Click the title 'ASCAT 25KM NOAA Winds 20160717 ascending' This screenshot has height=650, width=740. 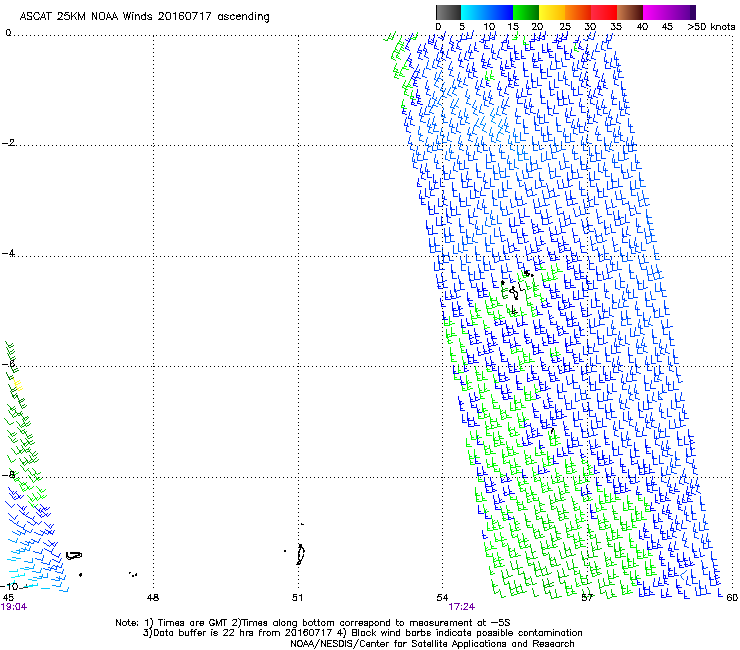click(x=144, y=17)
